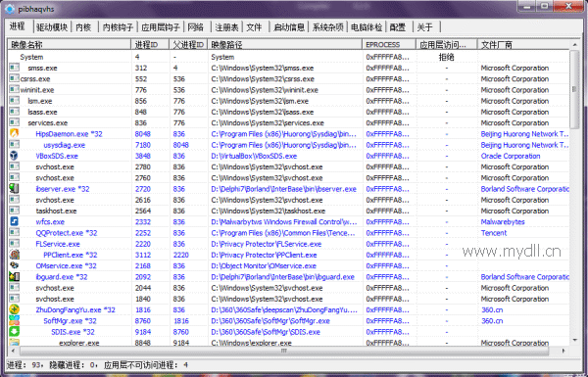Viewport: 588px width, 377px height.
Task: Click the horizontal scrollbar right arrow
Action: 563,351
